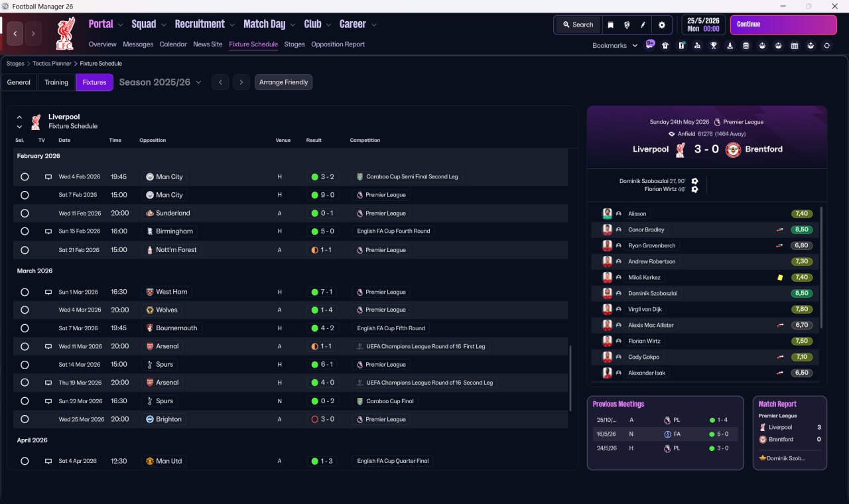
Task: Expand the Portal menu chevron
Action: [120, 25]
